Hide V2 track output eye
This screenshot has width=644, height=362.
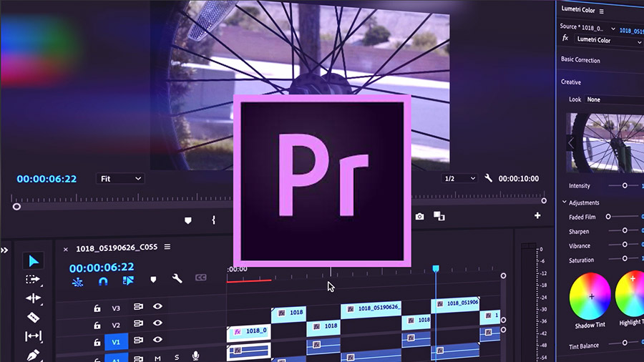point(157,323)
